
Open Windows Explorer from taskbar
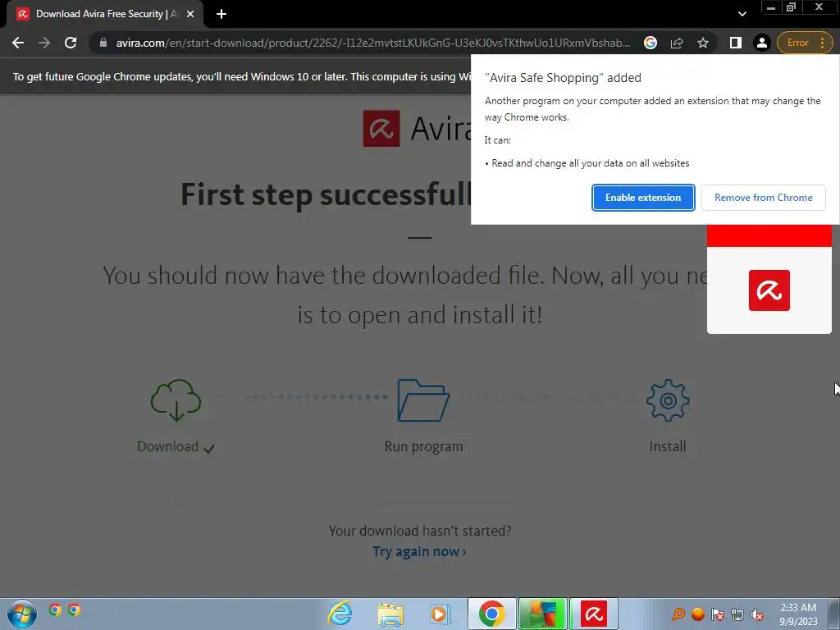(x=390, y=614)
